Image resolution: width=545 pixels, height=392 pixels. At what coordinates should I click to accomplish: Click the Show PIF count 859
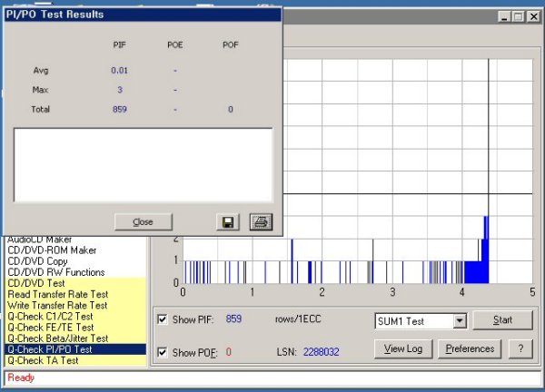point(233,318)
